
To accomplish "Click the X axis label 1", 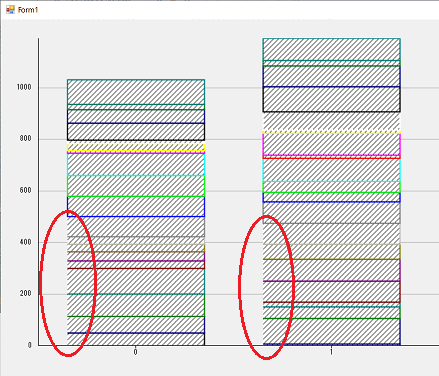I will click(331, 352).
